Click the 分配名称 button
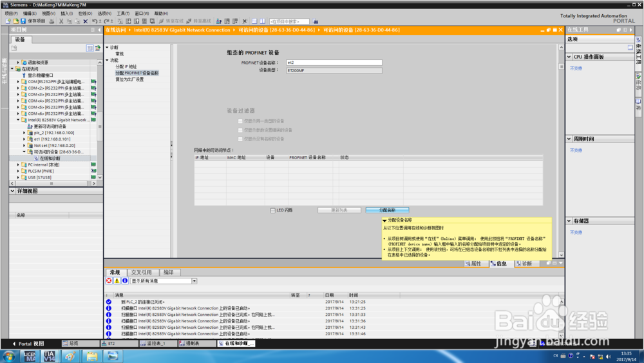The image size is (644, 363). click(x=387, y=210)
